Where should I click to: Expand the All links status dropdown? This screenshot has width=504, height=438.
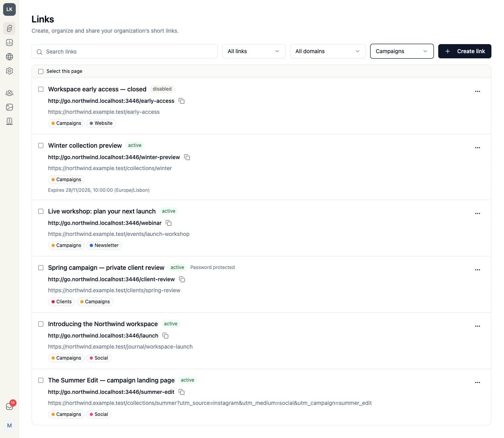tap(254, 51)
